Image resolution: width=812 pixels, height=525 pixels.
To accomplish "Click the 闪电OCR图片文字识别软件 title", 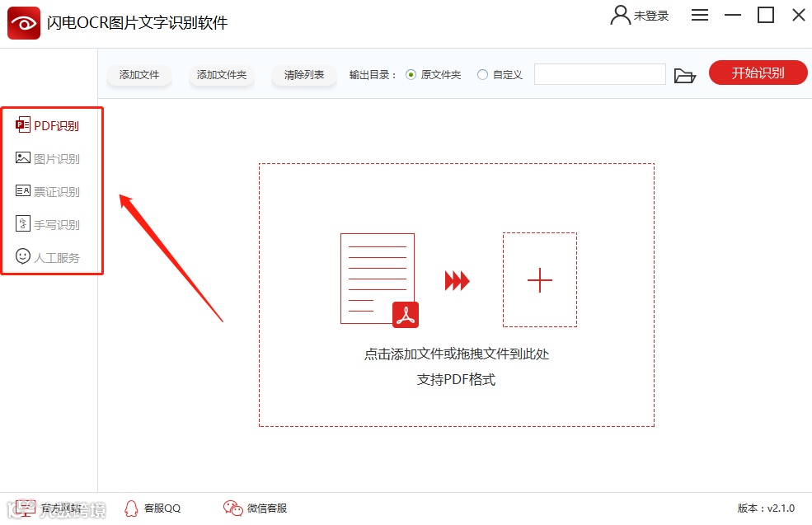I will point(137,23).
